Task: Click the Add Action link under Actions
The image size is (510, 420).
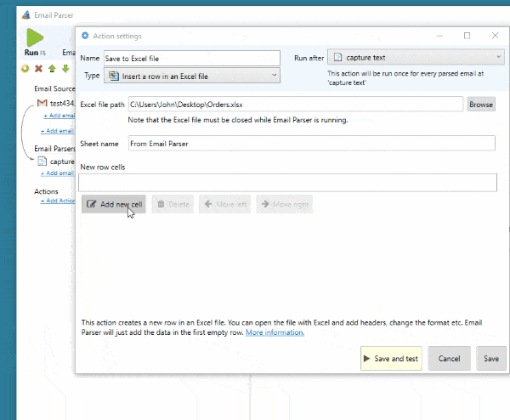Action: pyautogui.click(x=58, y=201)
